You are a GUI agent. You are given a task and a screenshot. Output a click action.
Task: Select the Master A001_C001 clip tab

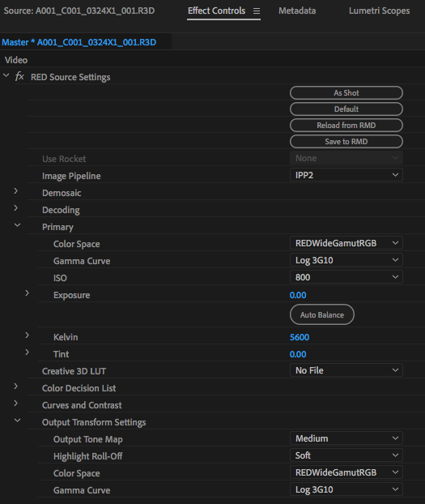(79, 42)
